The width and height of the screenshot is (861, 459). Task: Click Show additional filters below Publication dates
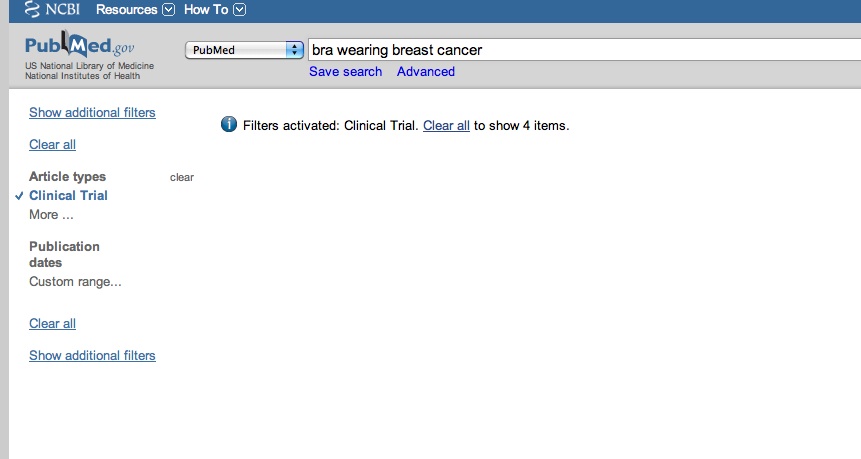92,356
